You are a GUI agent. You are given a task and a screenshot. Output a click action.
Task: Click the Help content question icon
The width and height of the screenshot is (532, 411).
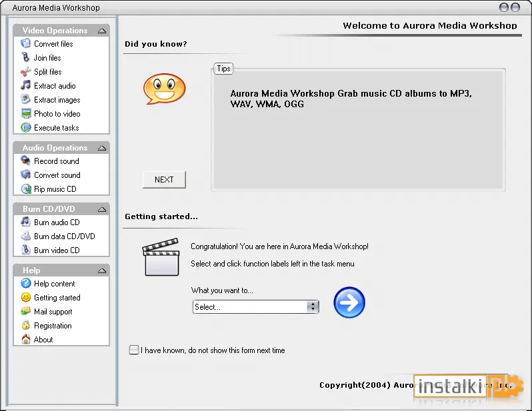pyautogui.click(x=26, y=283)
